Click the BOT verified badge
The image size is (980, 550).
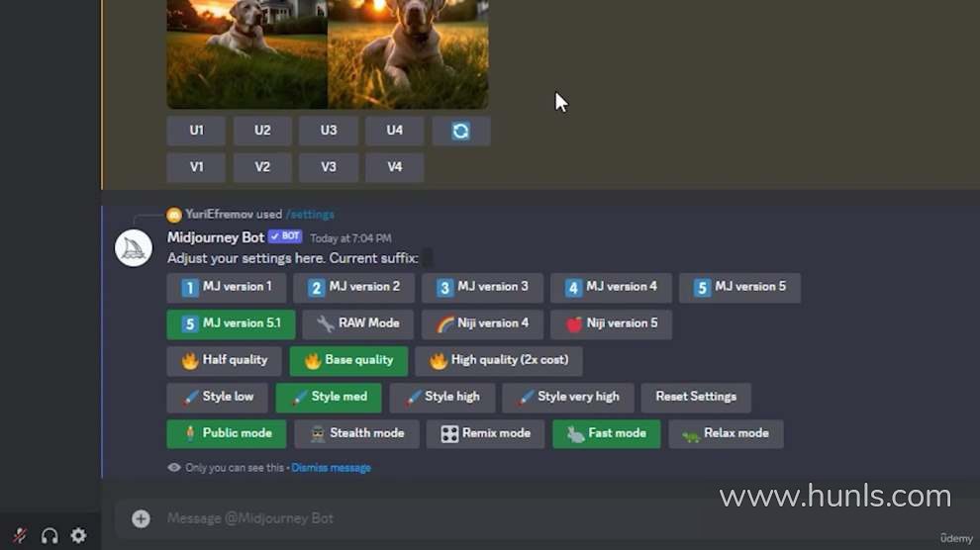pos(286,236)
